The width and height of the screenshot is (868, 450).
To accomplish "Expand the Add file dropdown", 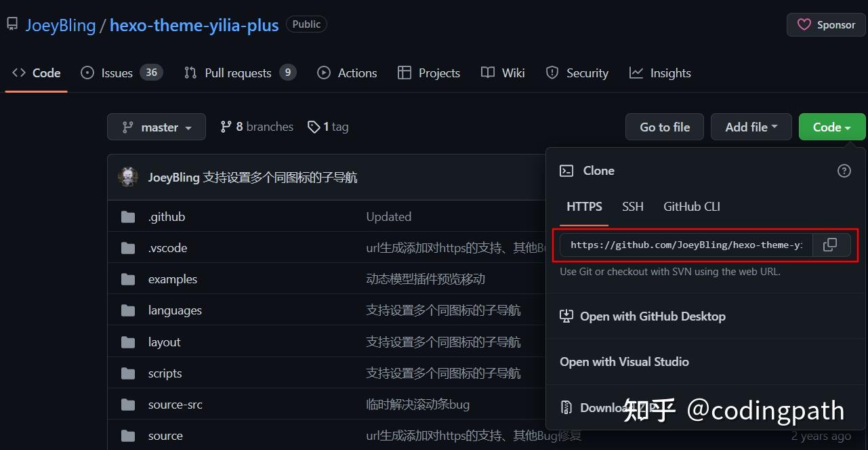I will tap(751, 127).
